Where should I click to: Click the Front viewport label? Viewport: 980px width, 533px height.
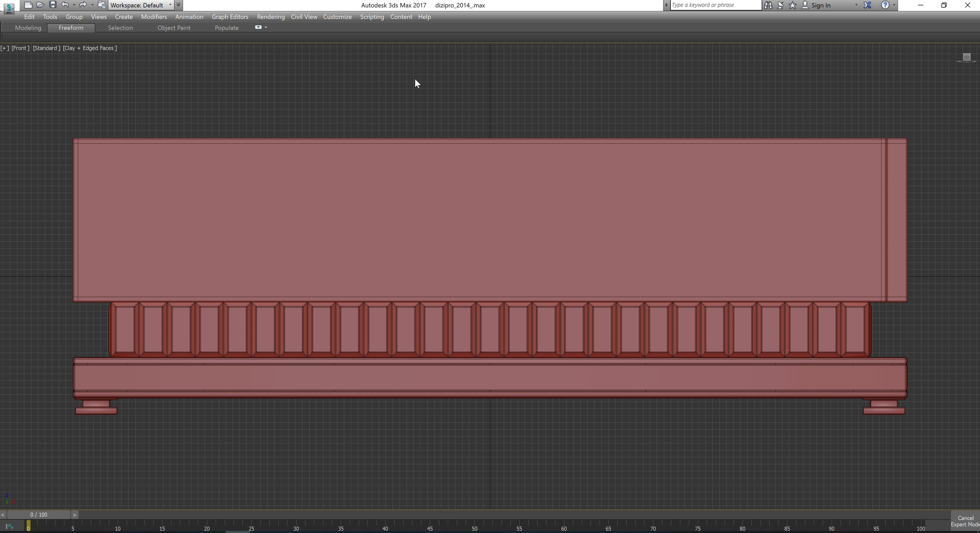20,48
